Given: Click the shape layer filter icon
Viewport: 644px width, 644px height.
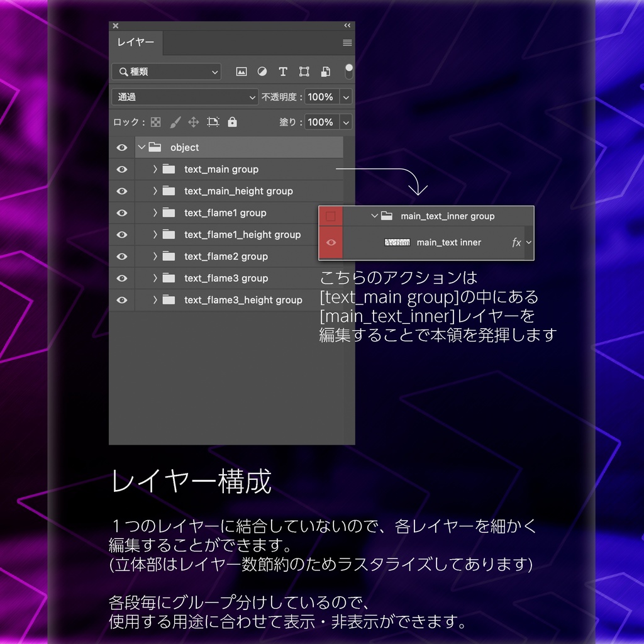Looking at the screenshot, I should coord(304,72).
